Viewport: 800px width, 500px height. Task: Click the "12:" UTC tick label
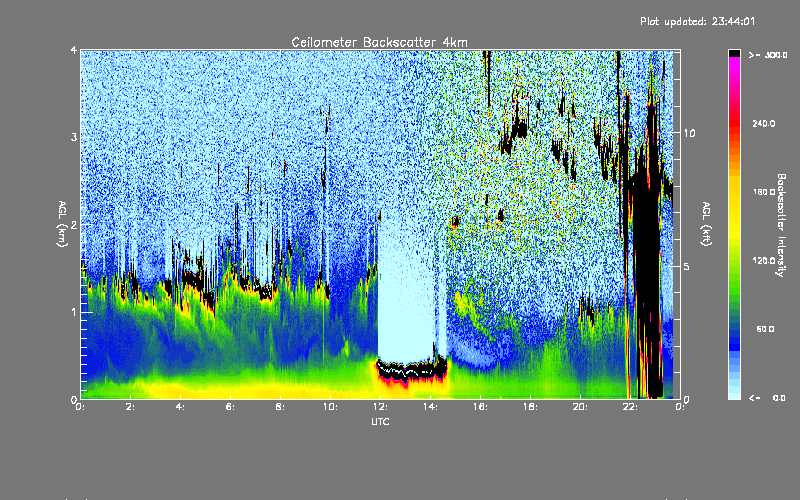pyautogui.click(x=380, y=407)
